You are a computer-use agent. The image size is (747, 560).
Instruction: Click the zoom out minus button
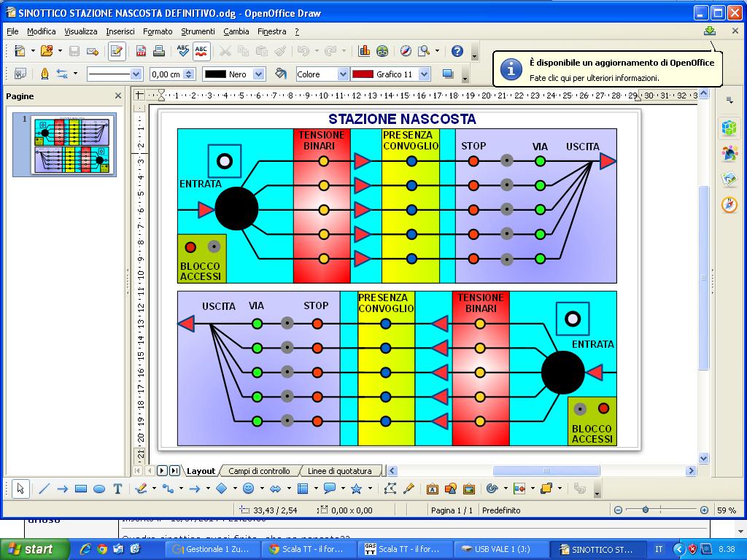619,510
